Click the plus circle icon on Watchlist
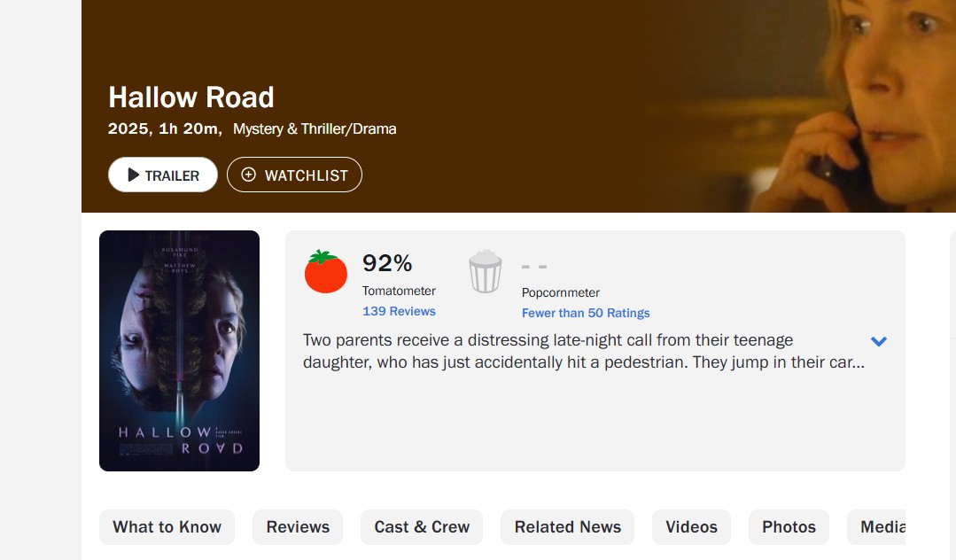Screen dimensions: 956x560 [249, 175]
